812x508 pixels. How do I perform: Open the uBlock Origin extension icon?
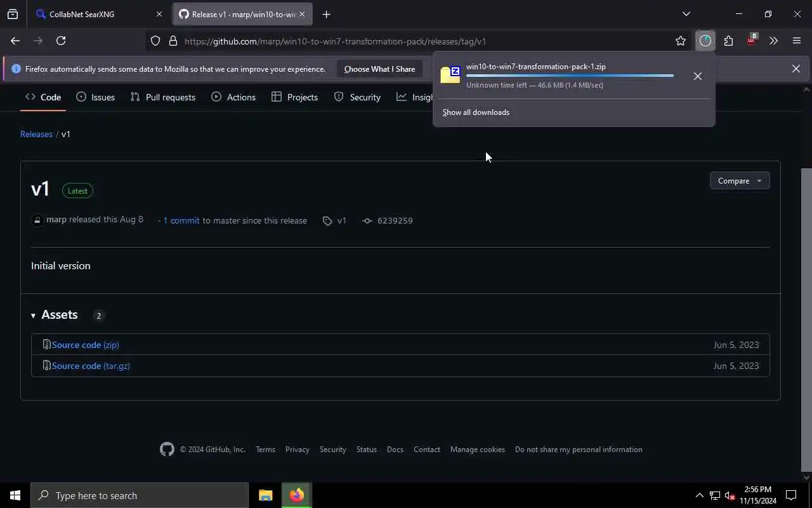tap(752, 41)
